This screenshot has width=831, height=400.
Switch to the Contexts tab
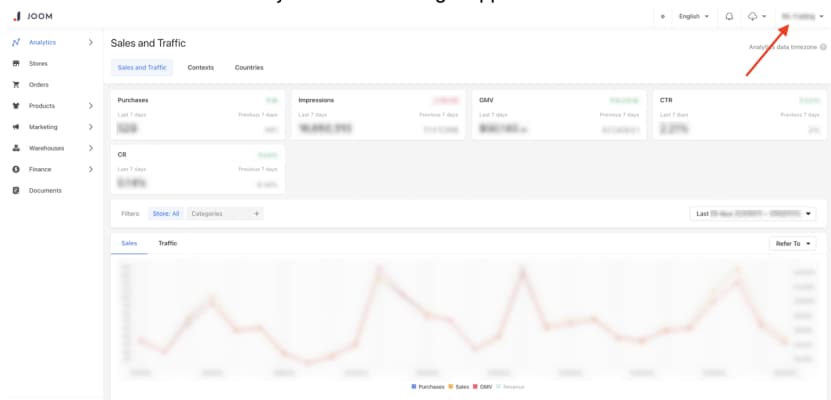(x=200, y=67)
